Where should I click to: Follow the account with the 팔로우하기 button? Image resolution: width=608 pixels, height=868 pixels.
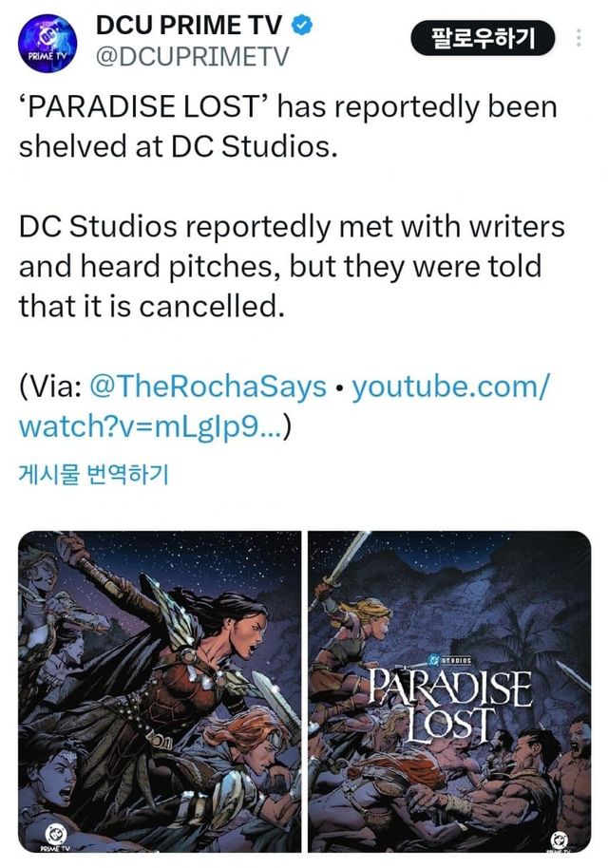tap(483, 38)
